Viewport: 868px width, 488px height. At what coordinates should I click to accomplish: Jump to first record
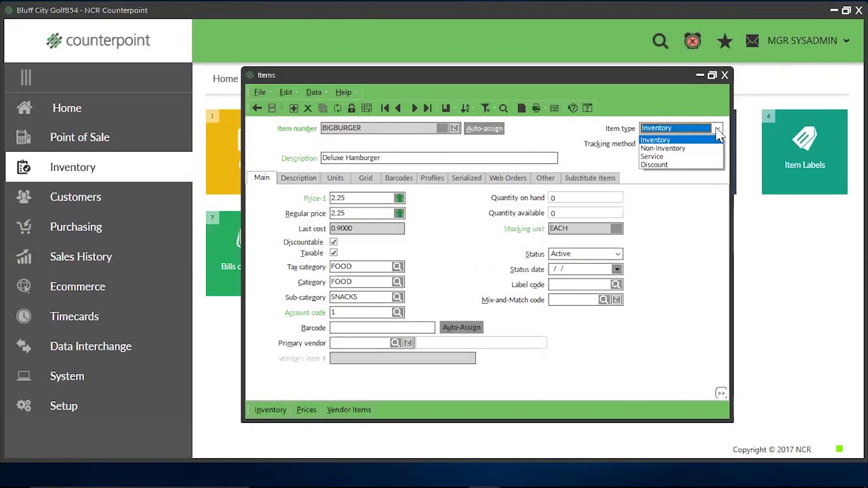pos(385,108)
